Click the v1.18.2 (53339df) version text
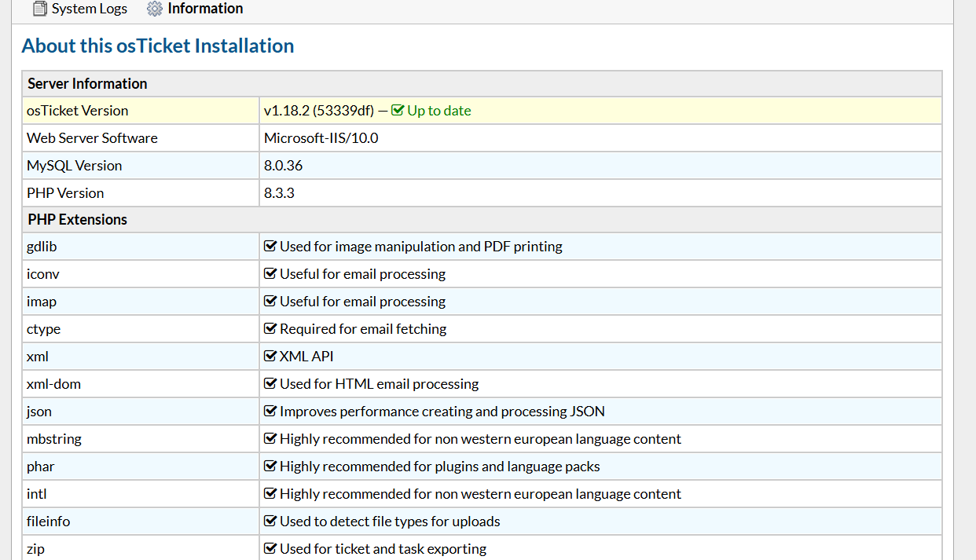Image resolution: width=976 pixels, height=560 pixels. pos(318,111)
